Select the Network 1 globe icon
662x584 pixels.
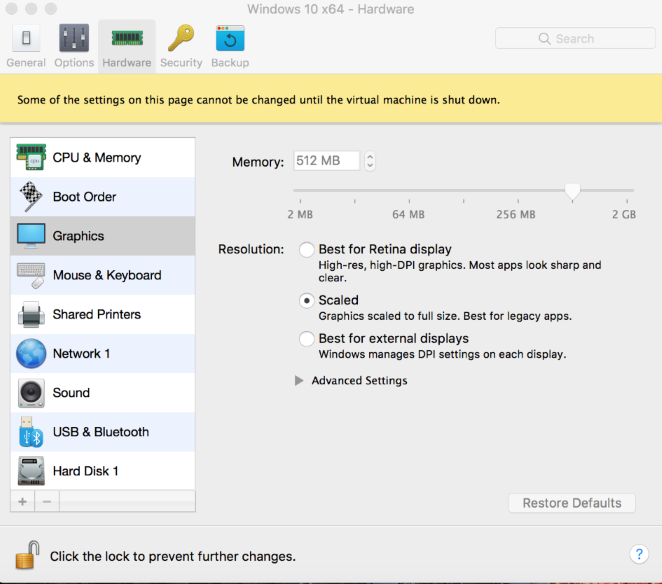31,354
